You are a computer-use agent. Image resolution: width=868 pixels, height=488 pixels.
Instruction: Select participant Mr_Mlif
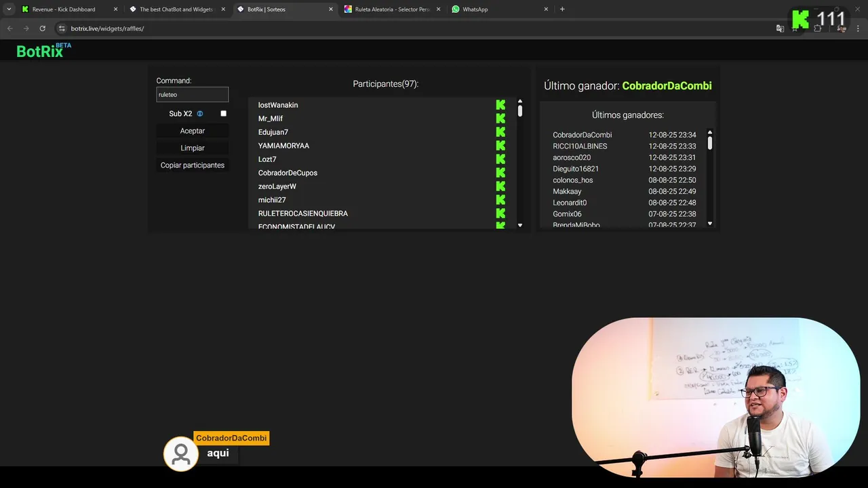click(271, 119)
